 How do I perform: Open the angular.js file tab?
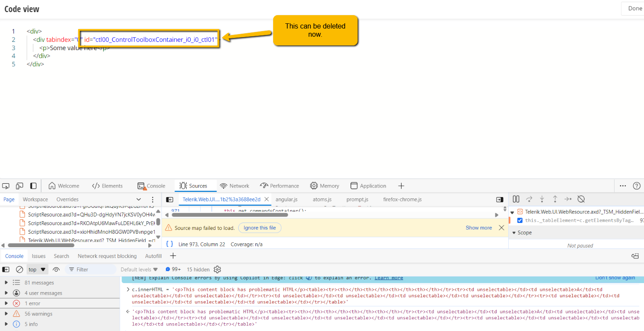287,199
